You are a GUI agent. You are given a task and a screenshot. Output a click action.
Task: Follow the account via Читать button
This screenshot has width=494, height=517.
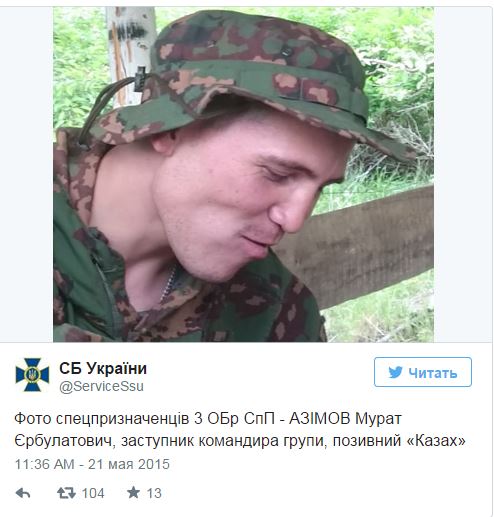tap(423, 372)
